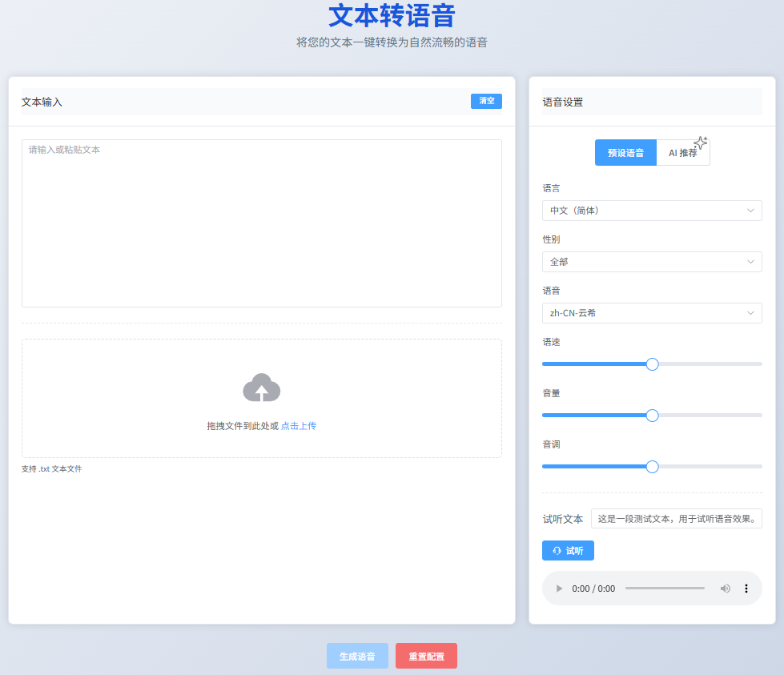Click the 重置配置 button
This screenshot has width=784, height=675.
[x=426, y=656]
